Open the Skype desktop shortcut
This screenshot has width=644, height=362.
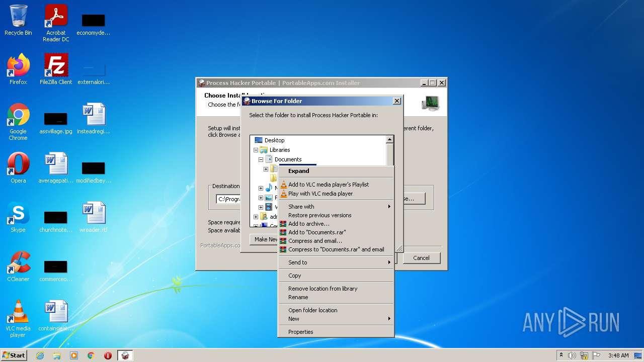18,217
